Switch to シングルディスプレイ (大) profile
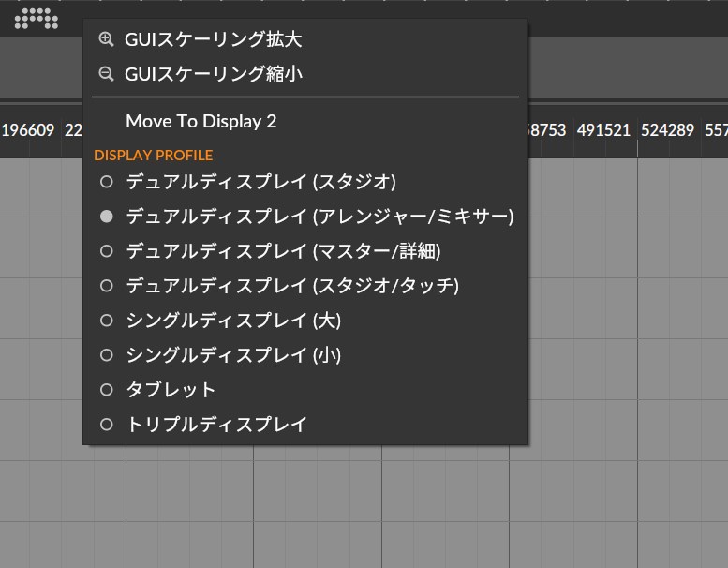Image resolution: width=728 pixels, height=568 pixels. pyautogui.click(x=232, y=321)
